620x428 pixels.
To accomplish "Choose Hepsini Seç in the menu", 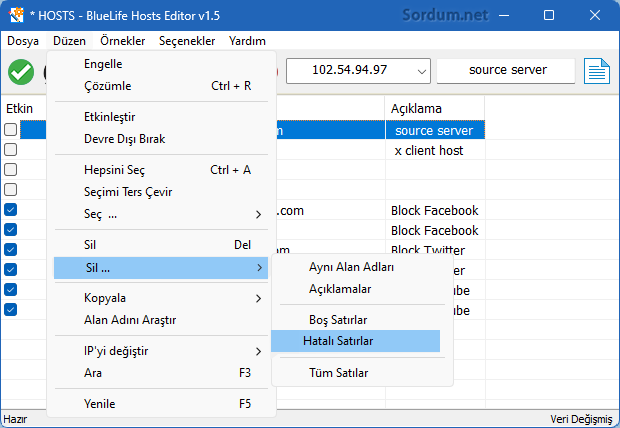I will click(161, 170).
